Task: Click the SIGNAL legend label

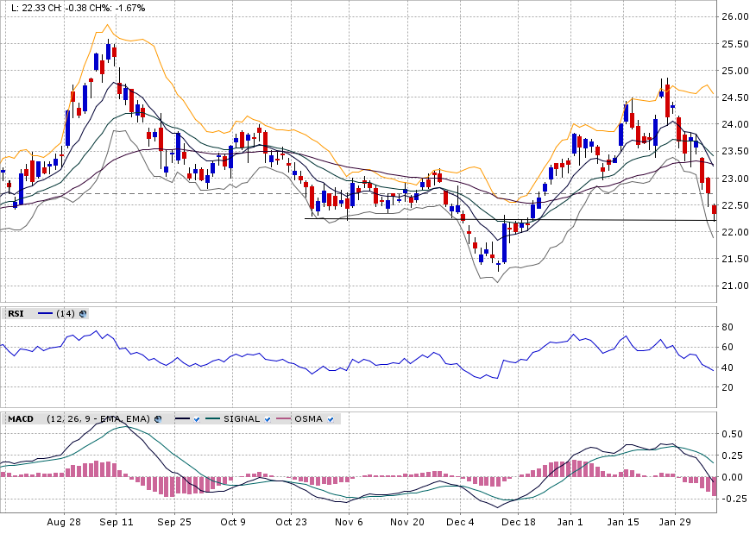Action: point(242,419)
